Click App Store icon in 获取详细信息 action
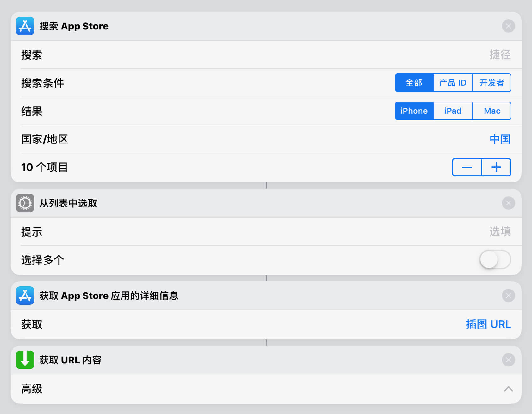532x414 pixels. point(25,296)
